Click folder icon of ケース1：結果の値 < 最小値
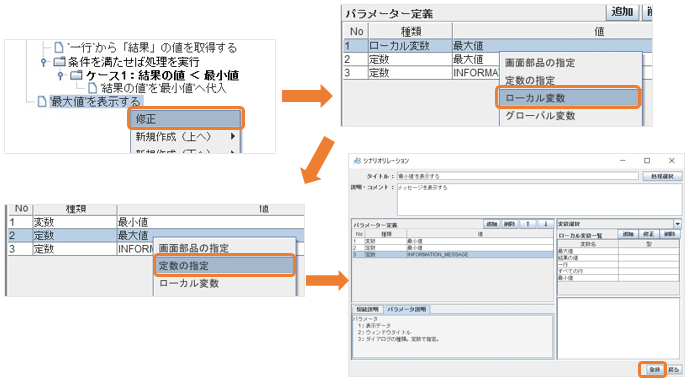687x380 pixels. (76, 75)
